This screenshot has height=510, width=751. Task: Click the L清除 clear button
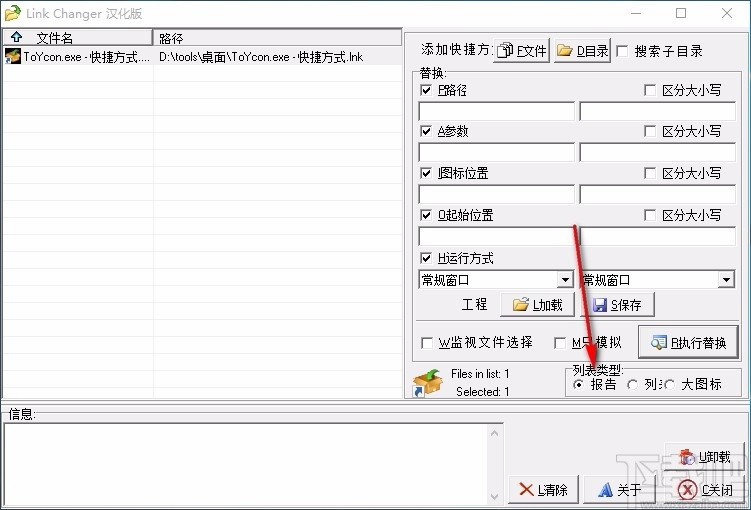[x=544, y=489]
